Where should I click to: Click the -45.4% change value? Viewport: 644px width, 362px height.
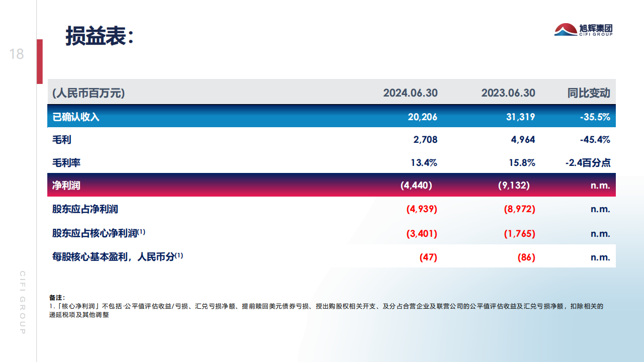(595, 140)
